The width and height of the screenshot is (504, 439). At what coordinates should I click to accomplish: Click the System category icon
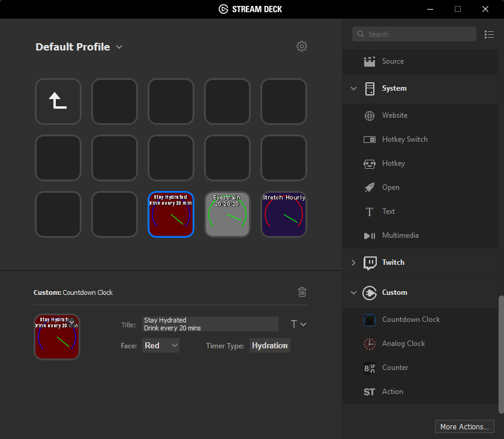370,88
